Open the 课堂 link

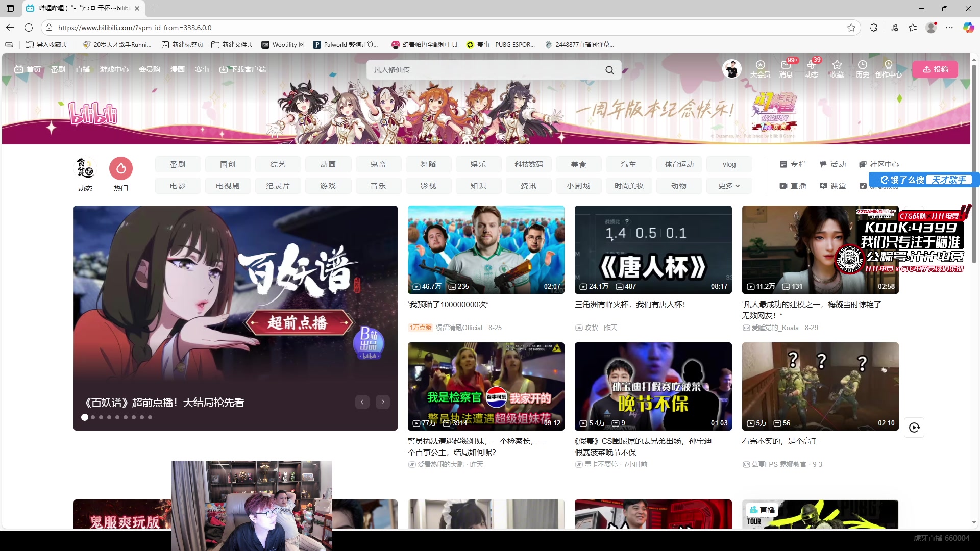[x=832, y=186]
